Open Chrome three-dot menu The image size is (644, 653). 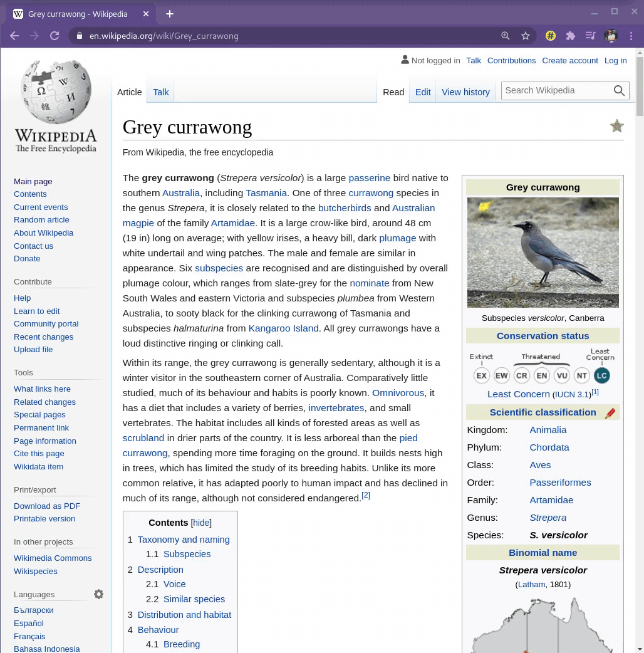click(x=631, y=36)
